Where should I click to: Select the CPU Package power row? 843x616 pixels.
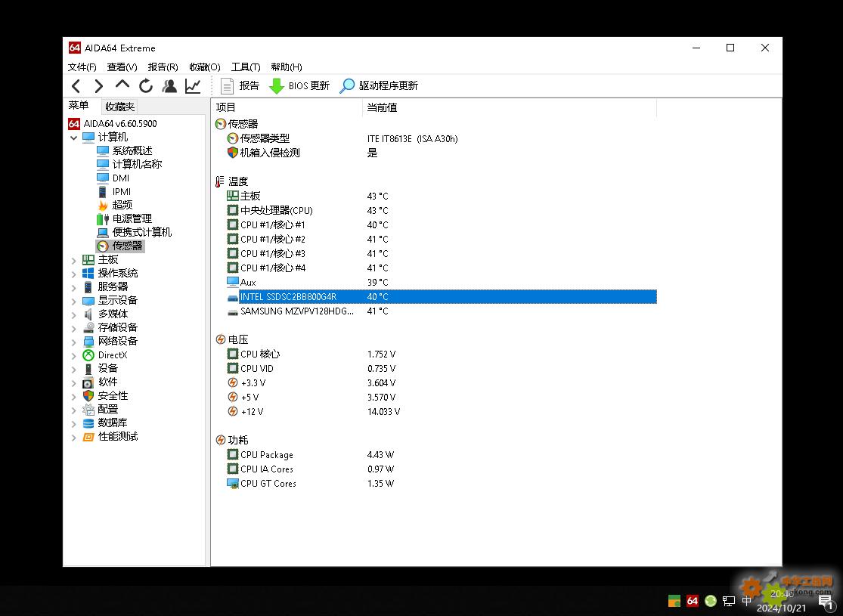(x=442, y=455)
